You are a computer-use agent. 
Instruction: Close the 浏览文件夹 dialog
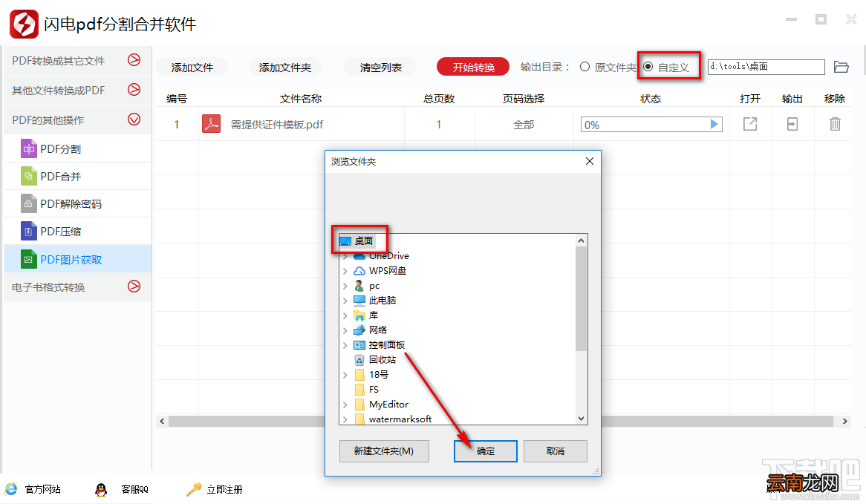coord(589,161)
